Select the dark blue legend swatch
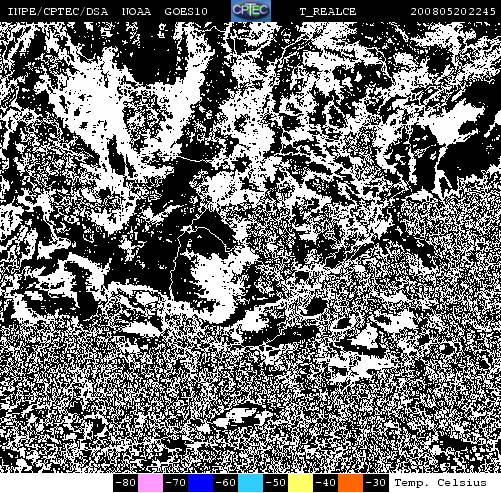 200,483
